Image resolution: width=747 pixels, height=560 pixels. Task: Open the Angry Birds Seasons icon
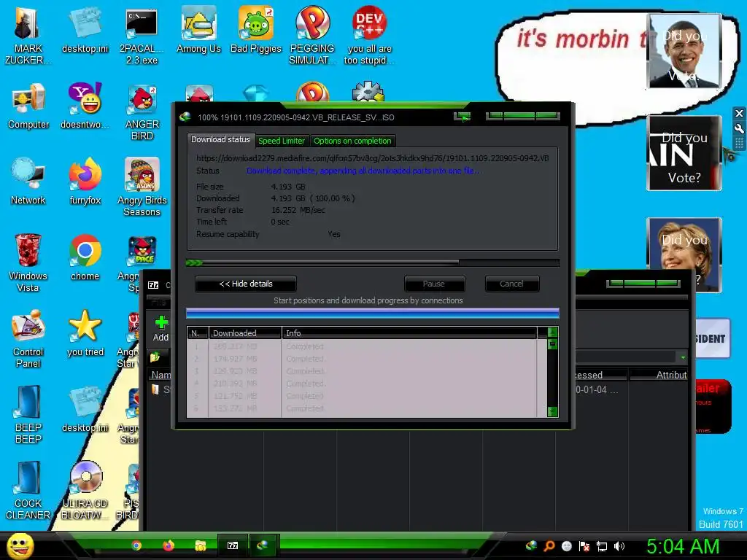[142, 187]
